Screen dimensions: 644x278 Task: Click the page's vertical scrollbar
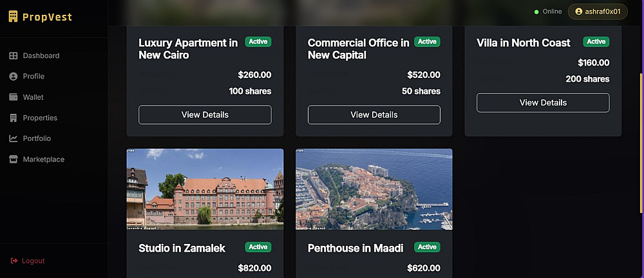point(641,142)
